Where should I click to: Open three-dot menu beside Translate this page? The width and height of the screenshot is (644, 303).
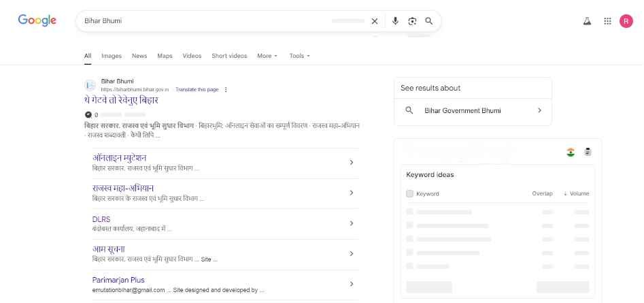[x=226, y=90]
